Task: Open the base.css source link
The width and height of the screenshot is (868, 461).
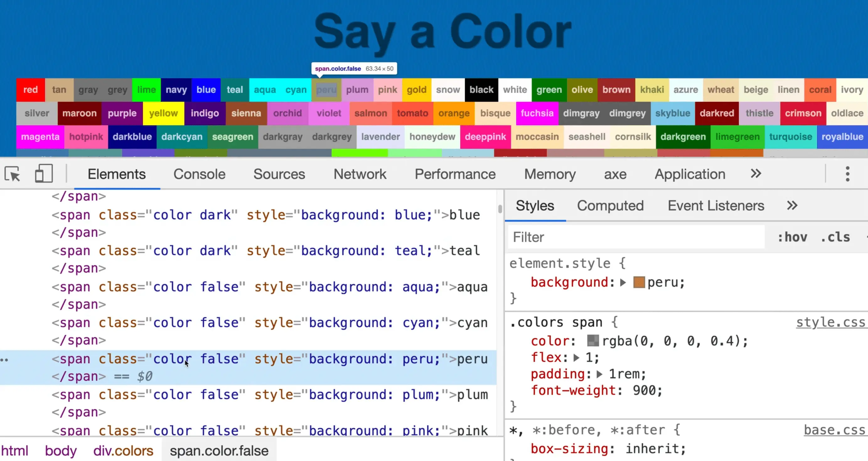Action: tap(834, 430)
